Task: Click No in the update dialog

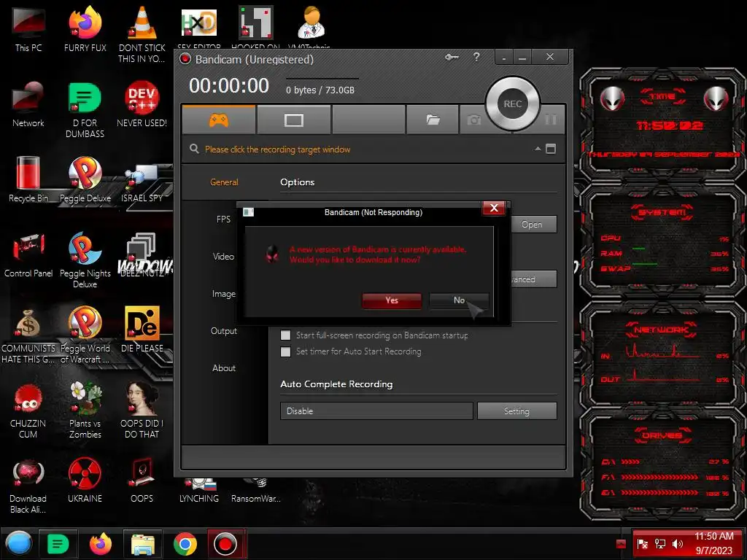Action: point(459,300)
